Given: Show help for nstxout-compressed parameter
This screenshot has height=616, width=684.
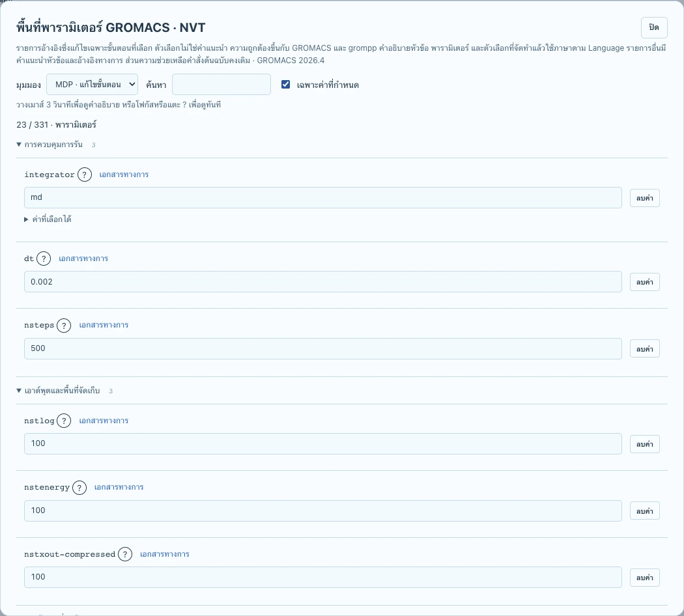Looking at the screenshot, I should pos(125,555).
